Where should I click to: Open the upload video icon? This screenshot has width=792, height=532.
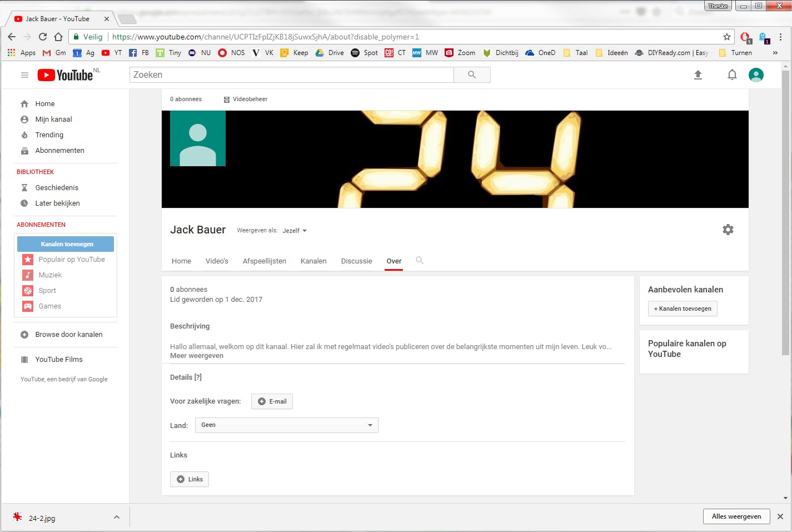pyautogui.click(x=698, y=75)
